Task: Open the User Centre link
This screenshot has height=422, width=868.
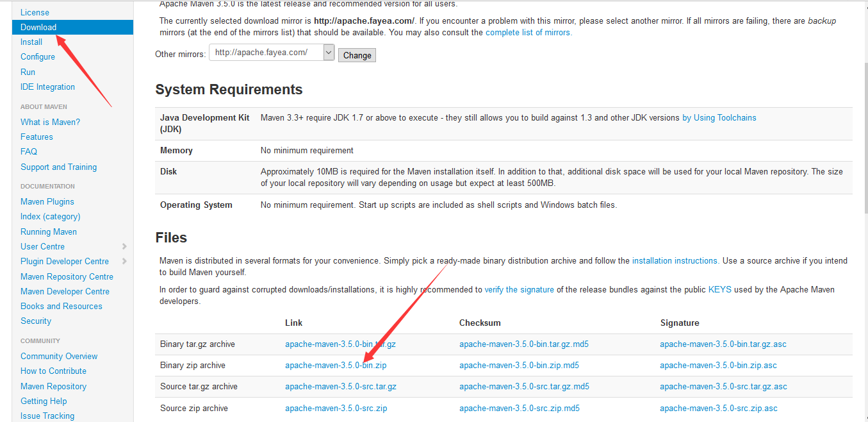Action: [x=42, y=246]
